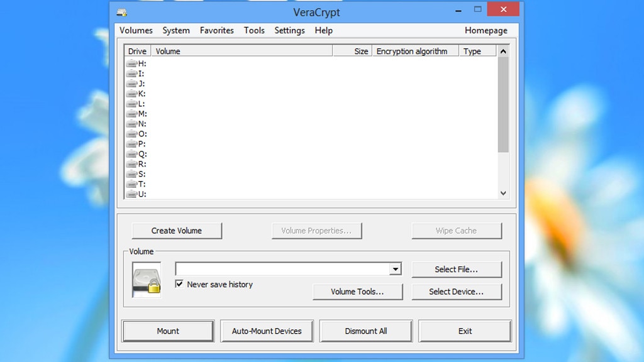Open the Favorites menu

pyautogui.click(x=216, y=30)
